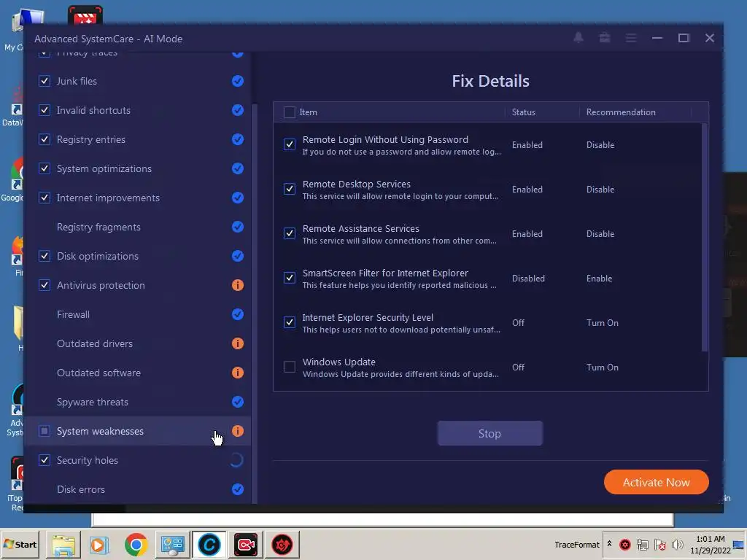Image resolution: width=747 pixels, height=560 pixels.
Task: Open the toolbox briefcase icon
Action: 605,38
